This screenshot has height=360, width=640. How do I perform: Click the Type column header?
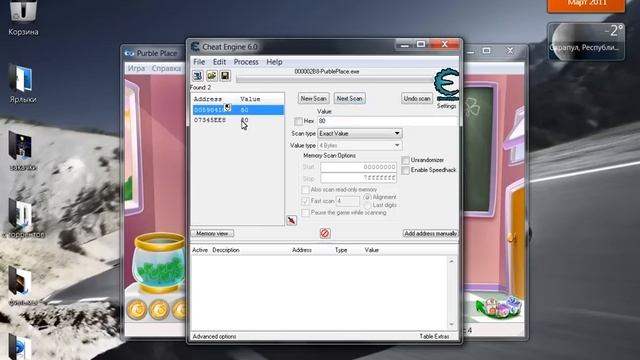[341, 250]
